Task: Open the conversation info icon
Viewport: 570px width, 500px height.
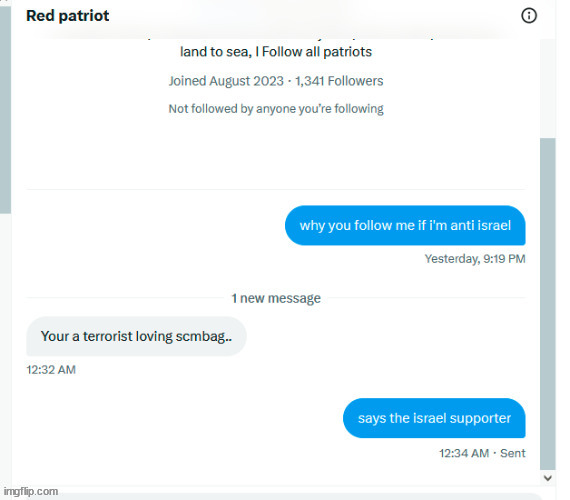Action: (529, 16)
